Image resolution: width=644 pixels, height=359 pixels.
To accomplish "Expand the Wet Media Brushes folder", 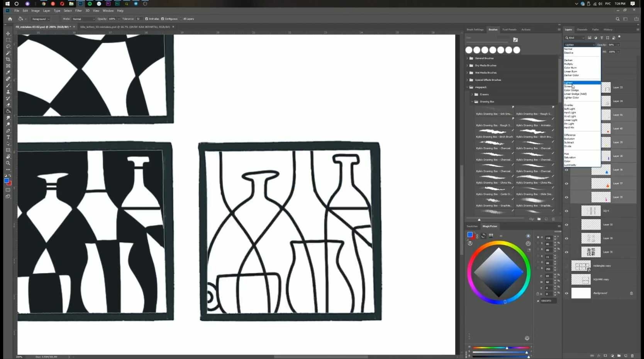I will (x=467, y=73).
